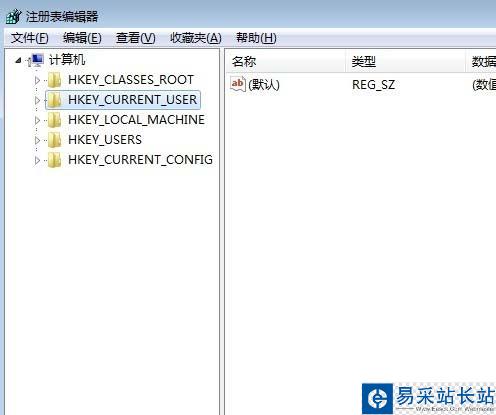Expand the HKEY_LOCAL_MACHINE key
Image resolution: width=496 pixels, height=415 pixels.
point(37,120)
